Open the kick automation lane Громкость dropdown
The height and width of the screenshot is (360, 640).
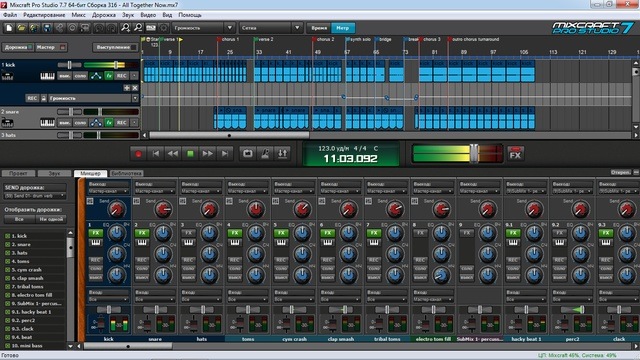pyautogui.click(x=93, y=98)
